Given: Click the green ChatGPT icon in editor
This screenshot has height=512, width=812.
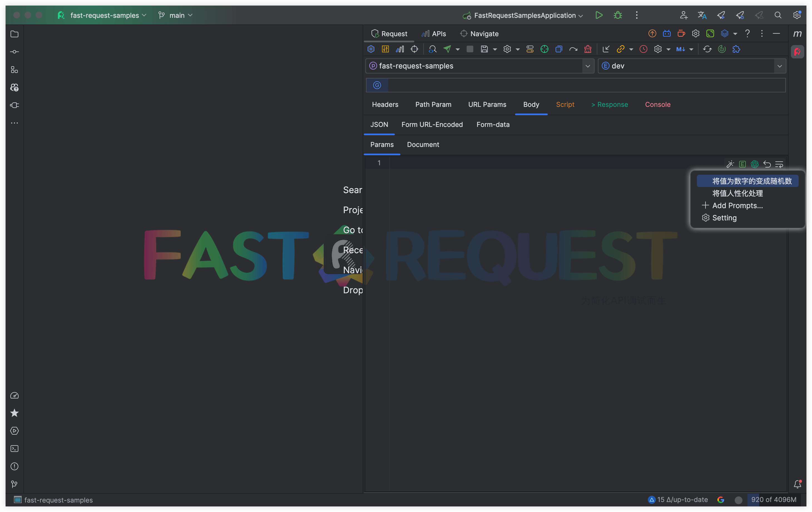Looking at the screenshot, I should (755, 164).
